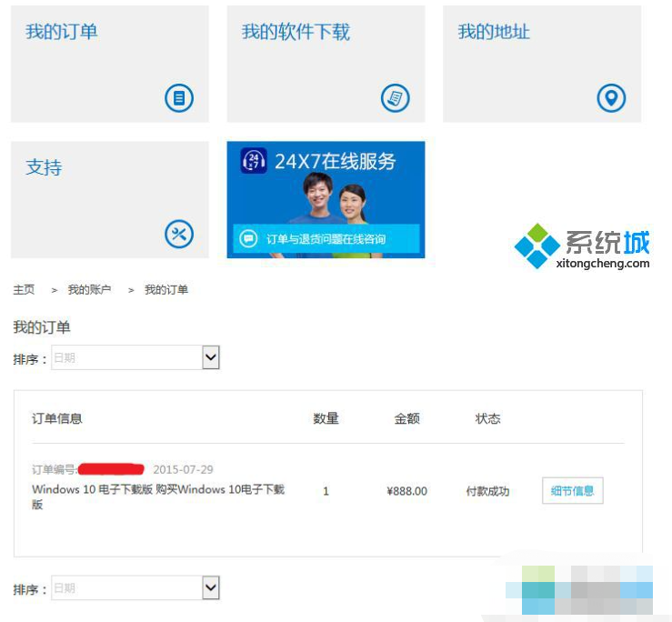The height and width of the screenshot is (622, 672).
Task: Click the 系统城 diamond logo
Action: tap(537, 246)
